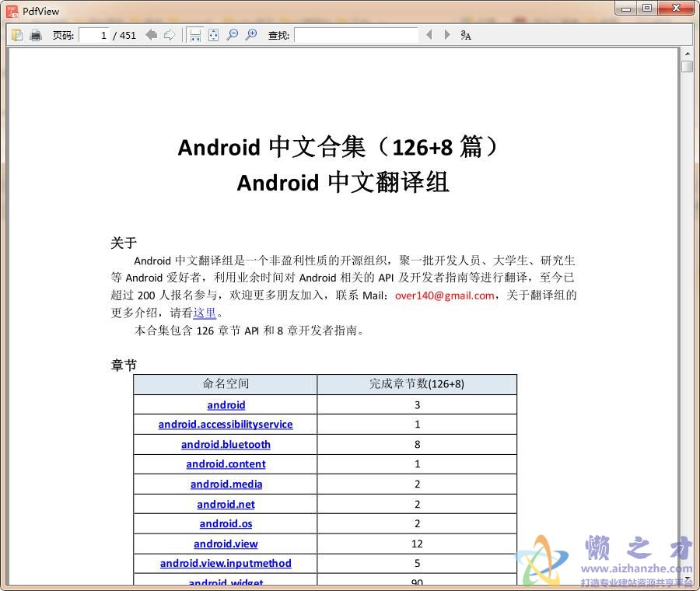Close the PdfView window
The width and height of the screenshot is (700, 591).
click(x=677, y=8)
